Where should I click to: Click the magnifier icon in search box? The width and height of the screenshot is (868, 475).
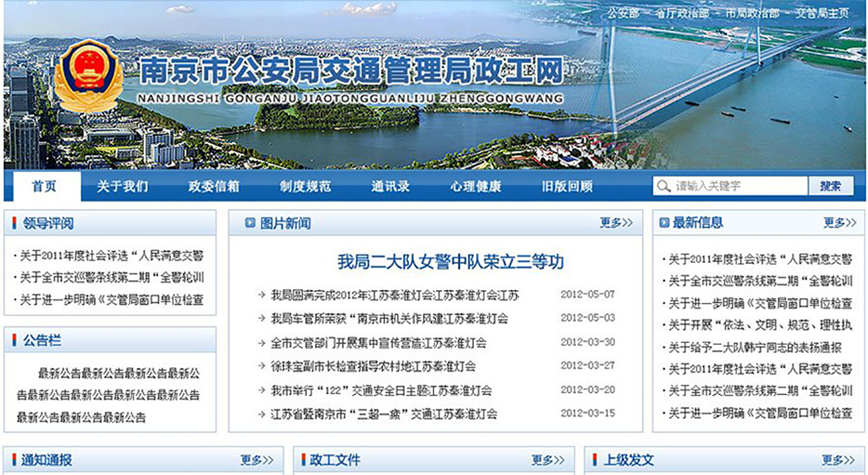point(664,186)
